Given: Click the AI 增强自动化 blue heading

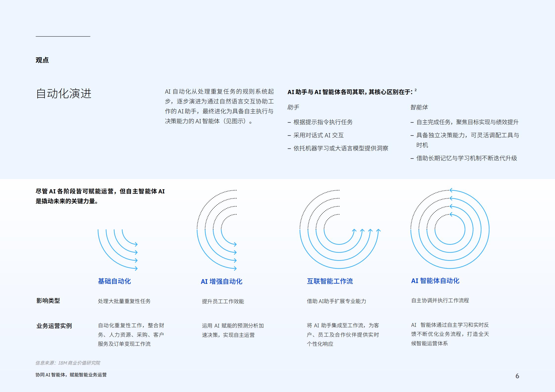Looking at the screenshot, I should 221,281.
